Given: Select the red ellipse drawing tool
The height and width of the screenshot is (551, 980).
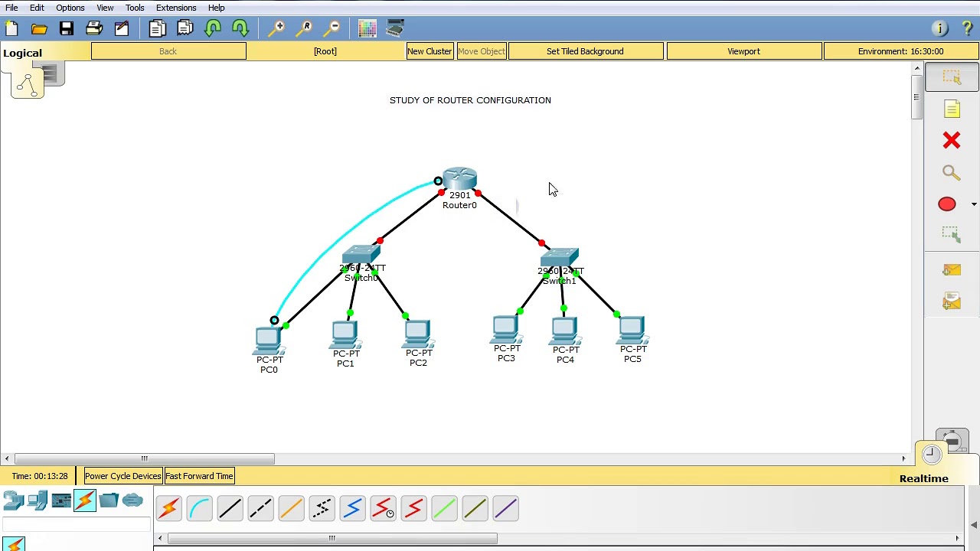Looking at the screenshot, I should click(x=947, y=204).
